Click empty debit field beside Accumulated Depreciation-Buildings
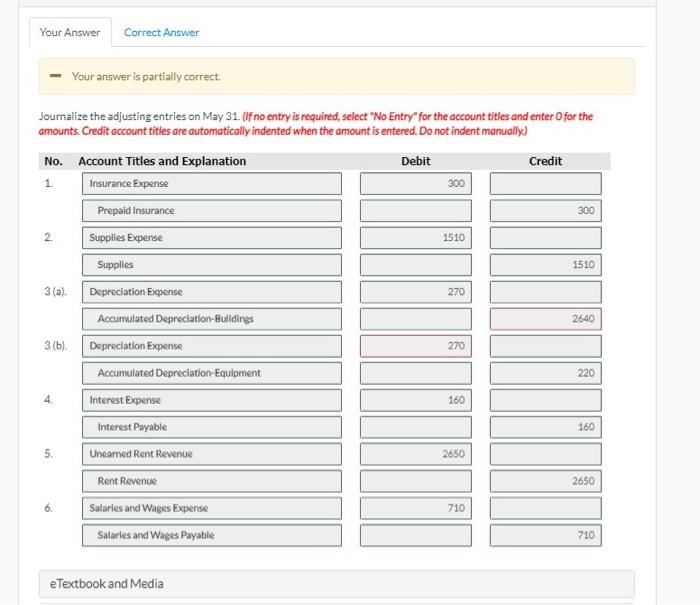Image resolution: width=700 pixels, height=605 pixels. 416,319
